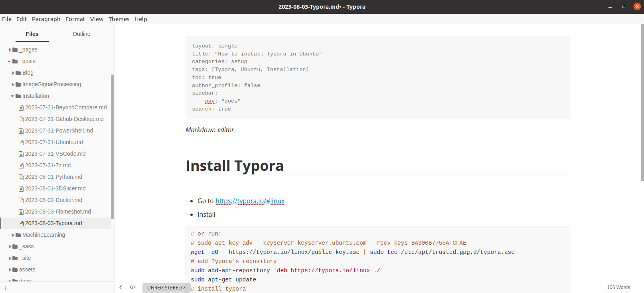This screenshot has width=644, height=293.
Task: Open the Themes menu
Action: click(119, 19)
